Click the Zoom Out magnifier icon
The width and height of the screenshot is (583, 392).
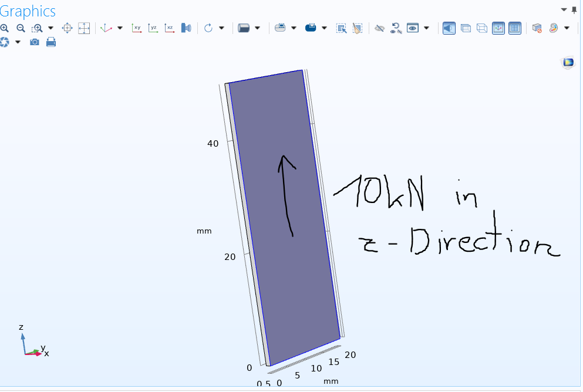21,28
